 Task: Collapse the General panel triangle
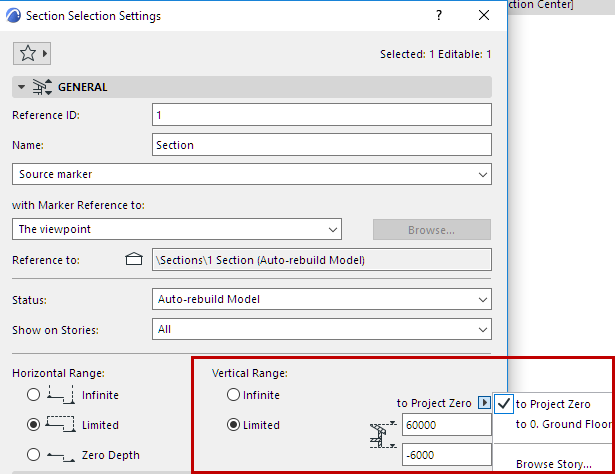[x=22, y=87]
